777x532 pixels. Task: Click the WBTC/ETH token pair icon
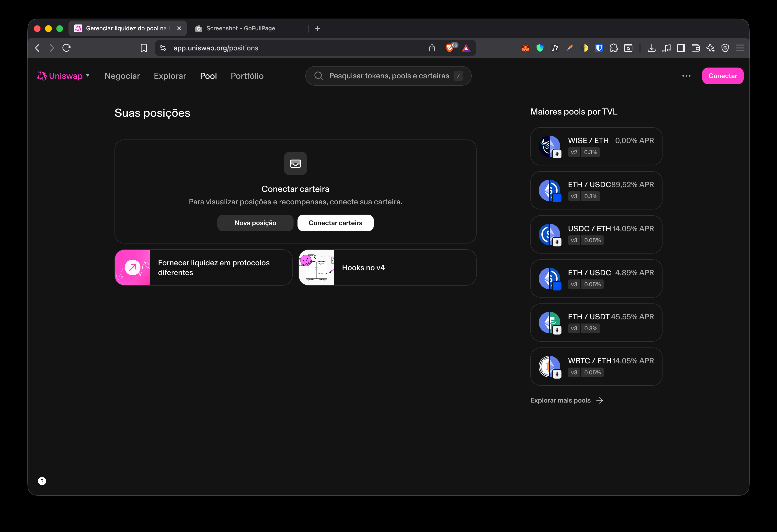(550, 367)
